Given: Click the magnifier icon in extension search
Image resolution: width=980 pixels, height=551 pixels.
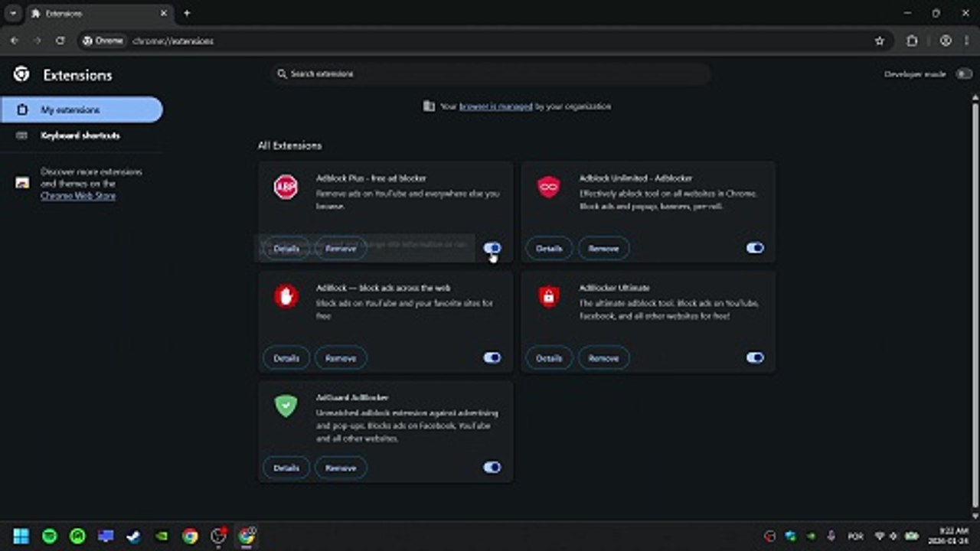Looking at the screenshot, I should tap(282, 74).
